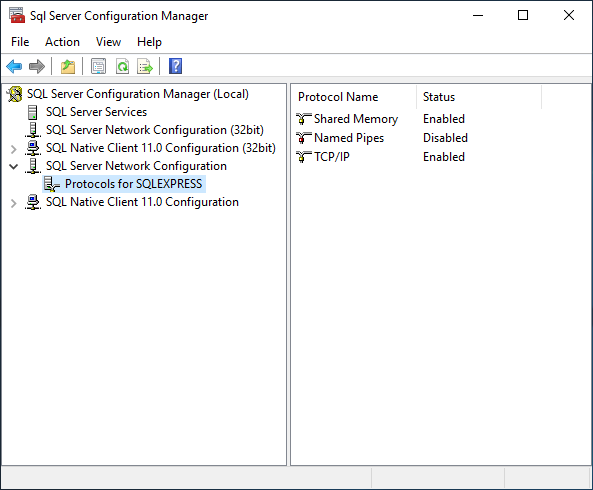Open the File menu

20,42
